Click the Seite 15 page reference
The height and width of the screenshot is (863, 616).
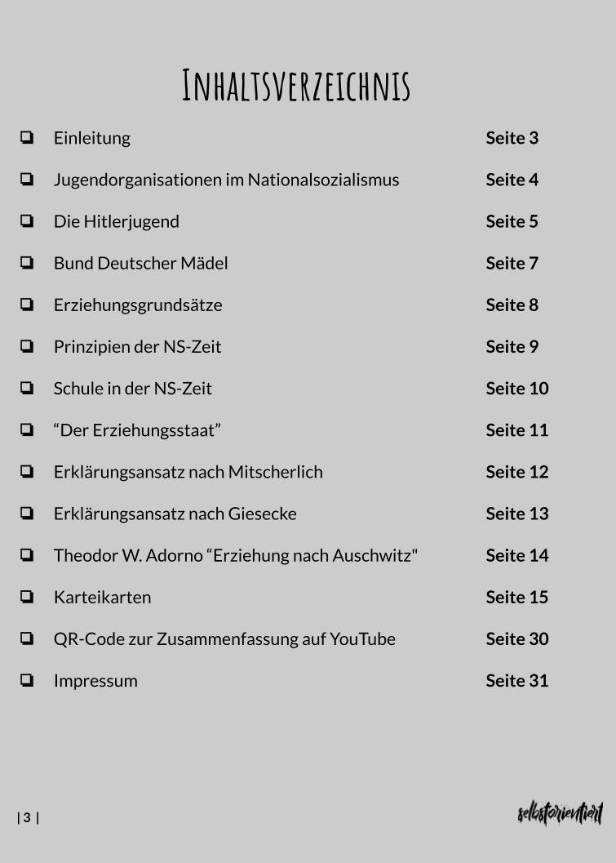click(x=516, y=597)
